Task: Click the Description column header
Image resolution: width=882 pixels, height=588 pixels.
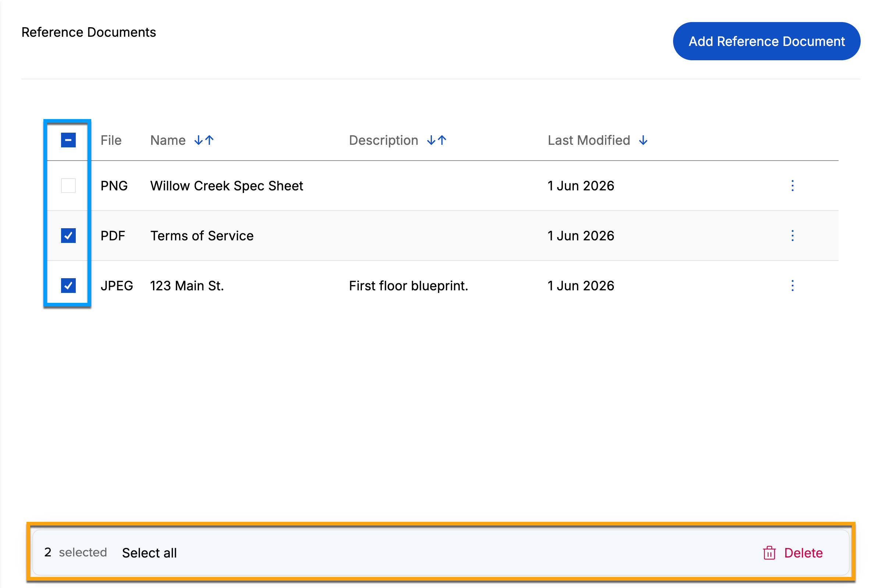Action: tap(383, 140)
